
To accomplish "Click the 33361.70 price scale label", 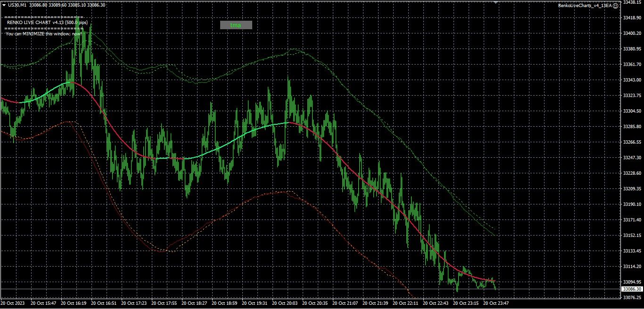I will point(632,65).
